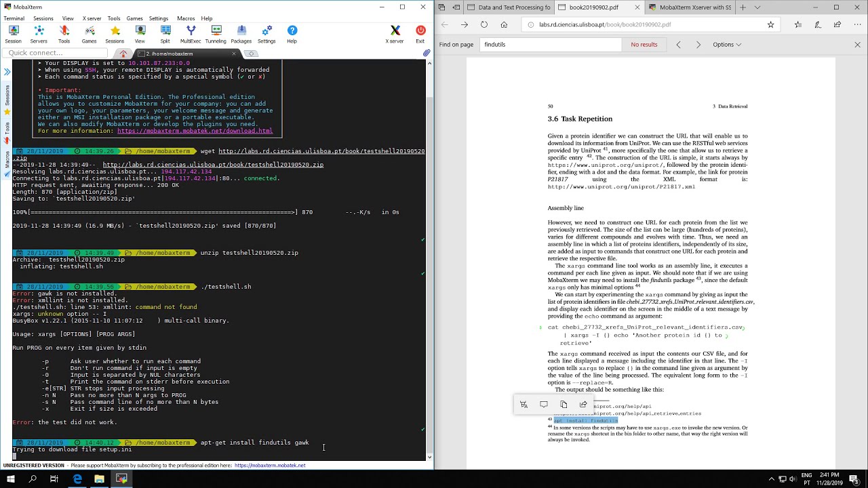Click the Help question mark toolbar icon
Screen dimensions: 868x488
coord(292,35)
